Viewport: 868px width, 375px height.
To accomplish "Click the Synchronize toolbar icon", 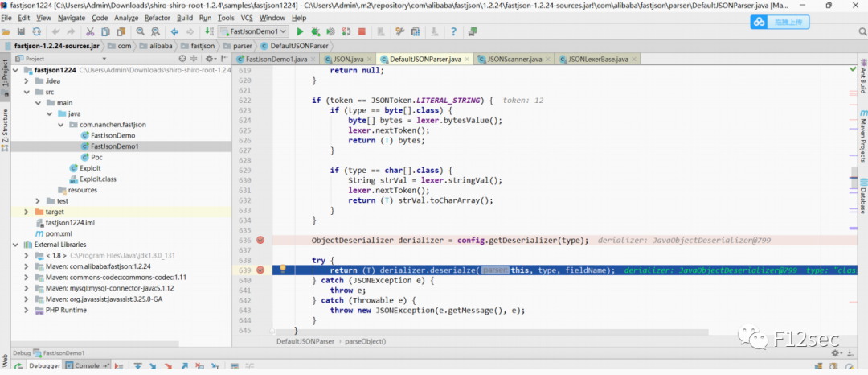I will click(x=36, y=31).
